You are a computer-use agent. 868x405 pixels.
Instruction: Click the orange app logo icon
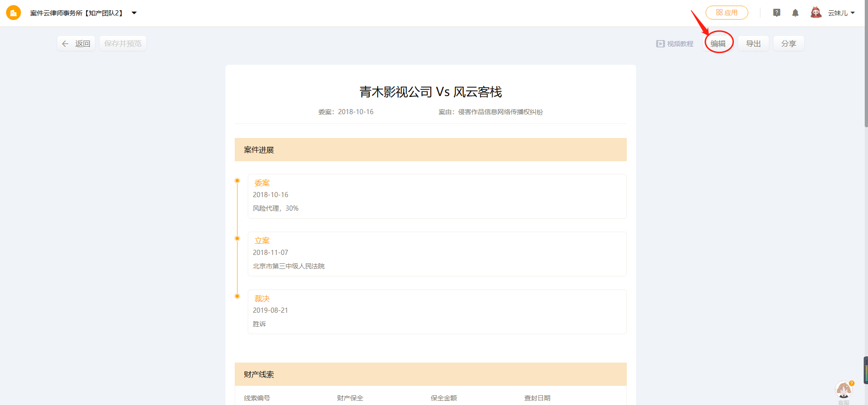coord(14,13)
